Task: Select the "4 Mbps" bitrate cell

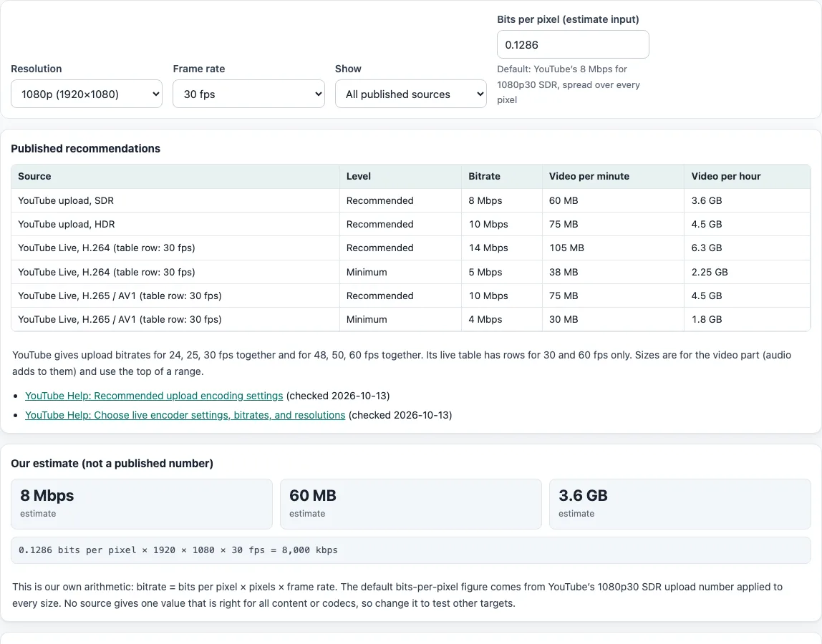Action: click(502, 319)
